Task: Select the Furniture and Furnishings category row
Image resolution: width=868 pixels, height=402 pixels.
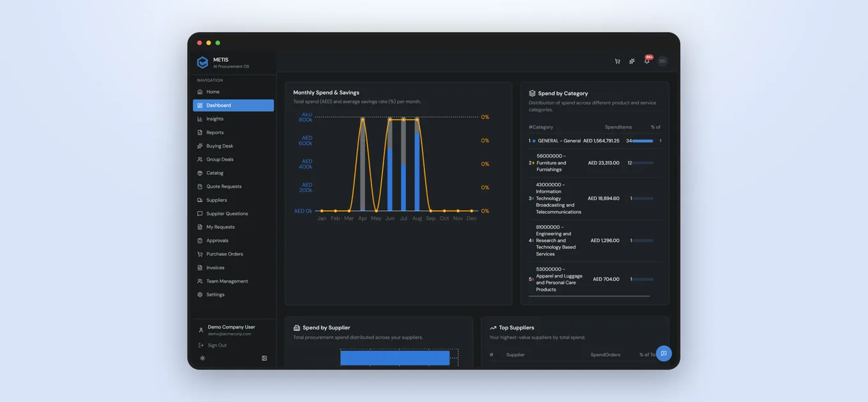Action: [595, 163]
